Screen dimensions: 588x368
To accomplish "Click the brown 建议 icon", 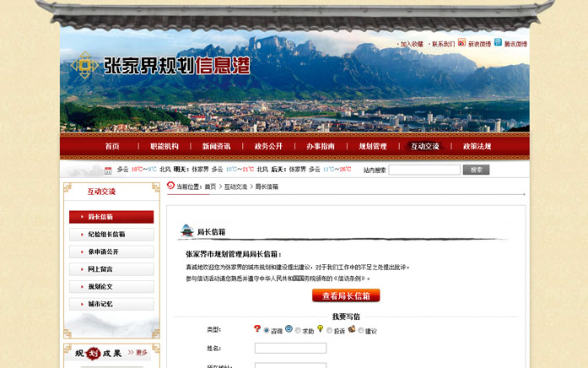I will (x=352, y=328).
